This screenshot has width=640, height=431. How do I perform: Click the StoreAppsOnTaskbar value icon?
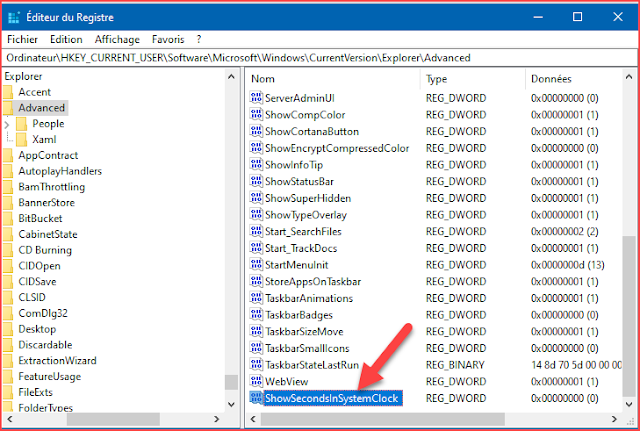tap(256, 281)
